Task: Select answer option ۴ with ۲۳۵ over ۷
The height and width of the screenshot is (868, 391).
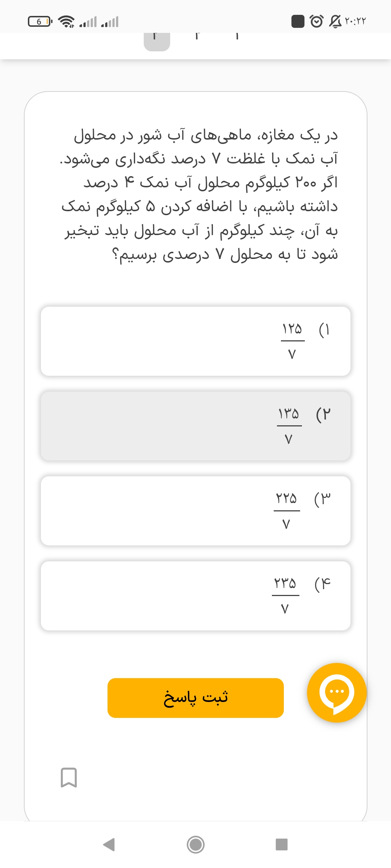Action: 195,596
